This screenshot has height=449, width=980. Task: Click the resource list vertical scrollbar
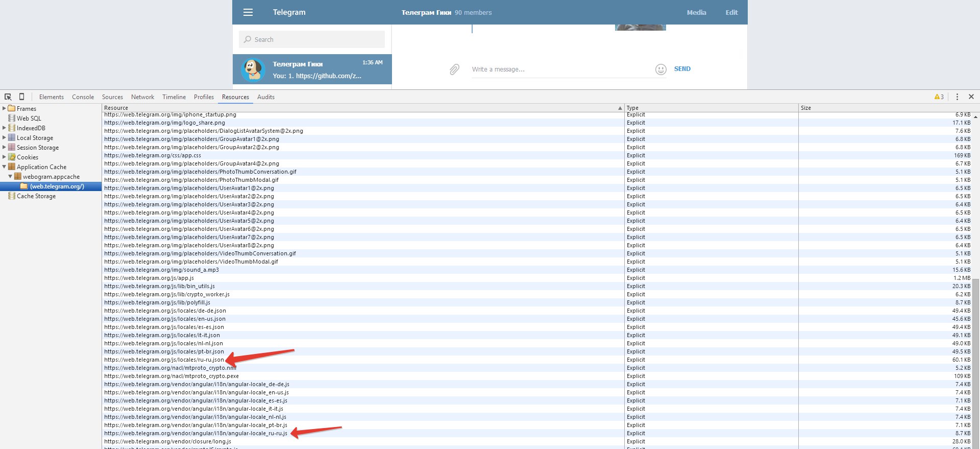(976, 363)
